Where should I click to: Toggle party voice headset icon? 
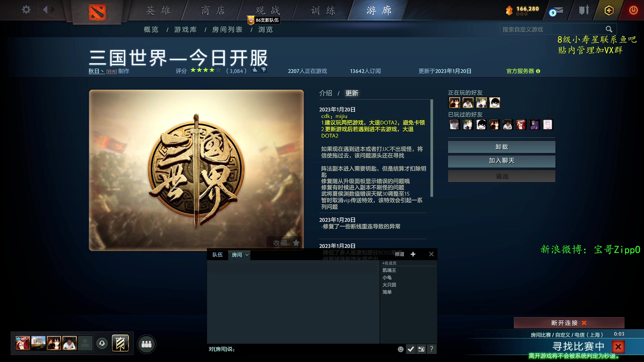point(102,343)
